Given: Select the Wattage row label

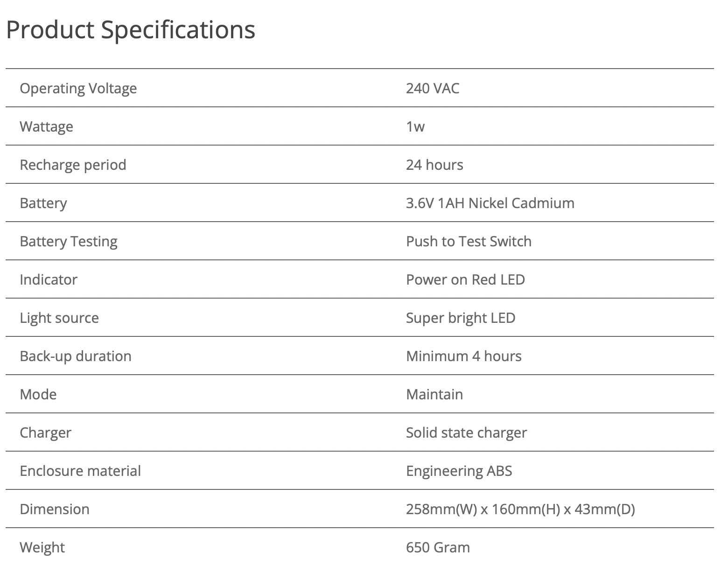Looking at the screenshot, I should (x=46, y=126).
